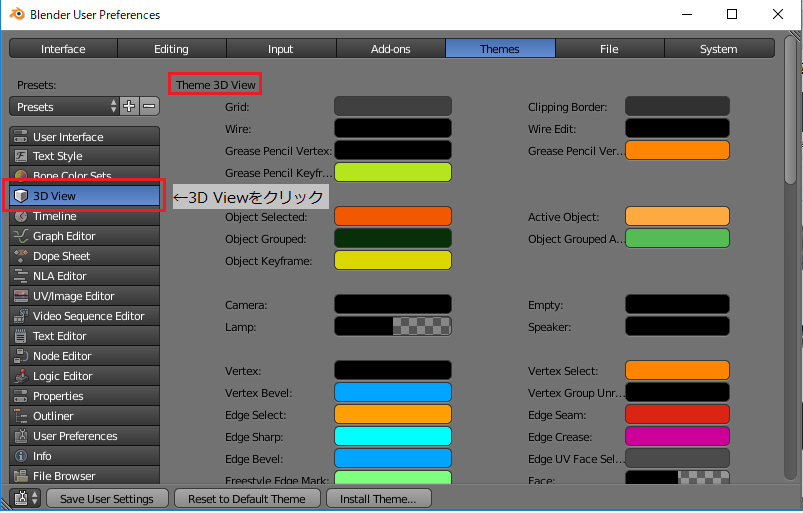This screenshot has height=513, width=803.
Task: Maximize the Blender User Preferences window
Action: [732, 14]
